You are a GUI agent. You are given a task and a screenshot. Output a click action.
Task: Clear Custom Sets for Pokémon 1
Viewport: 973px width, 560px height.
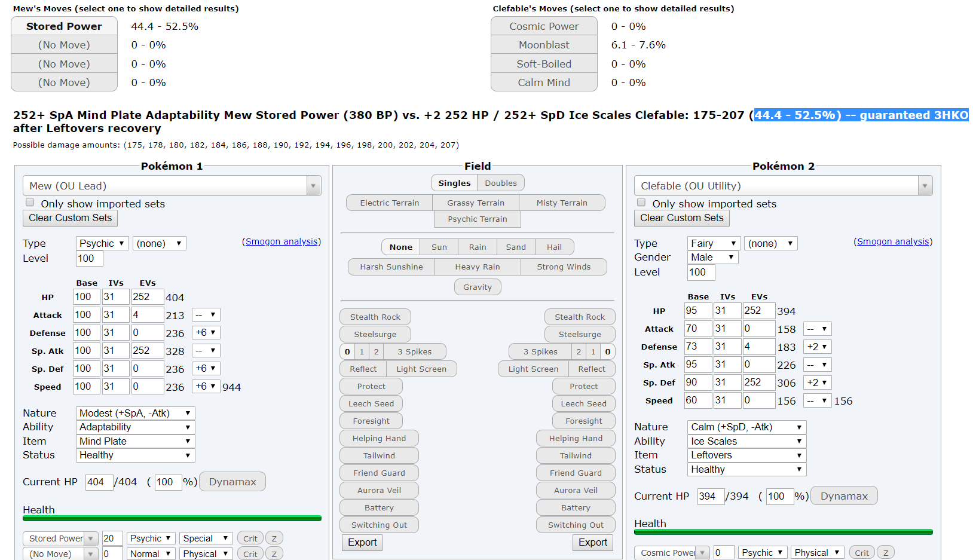pos(71,218)
